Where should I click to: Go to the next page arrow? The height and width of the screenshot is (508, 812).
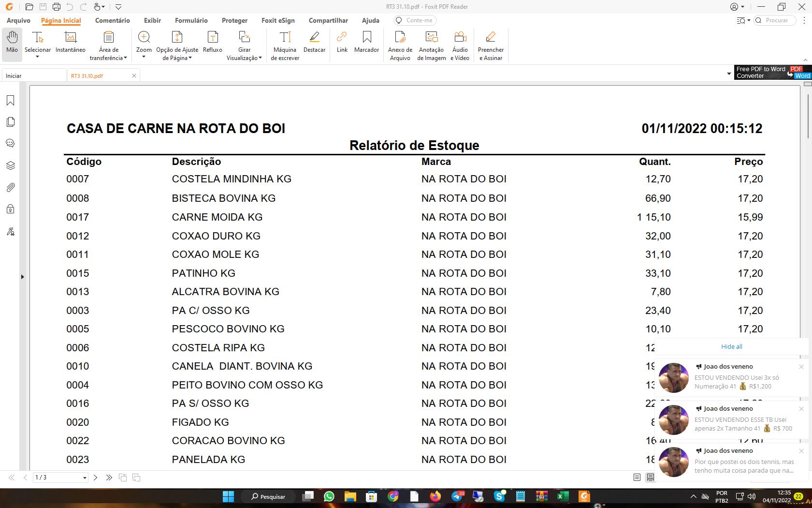(x=95, y=478)
